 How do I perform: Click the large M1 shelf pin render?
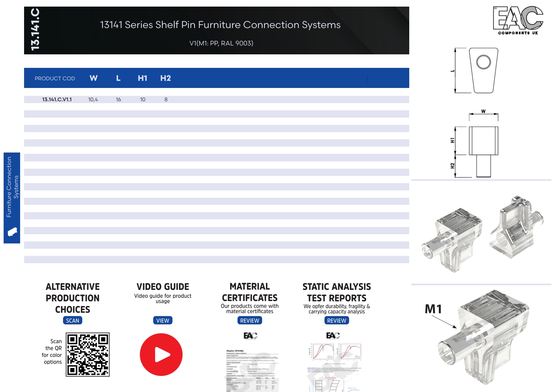click(484, 337)
